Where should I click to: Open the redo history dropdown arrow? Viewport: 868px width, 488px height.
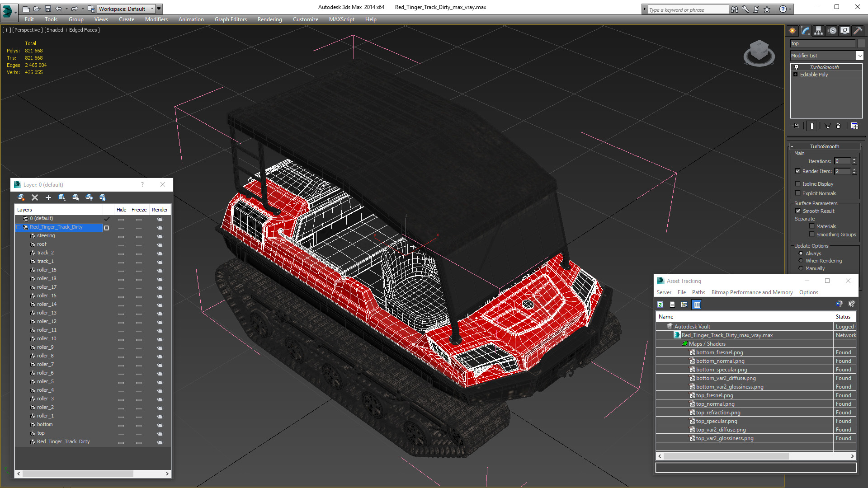click(x=83, y=9)
